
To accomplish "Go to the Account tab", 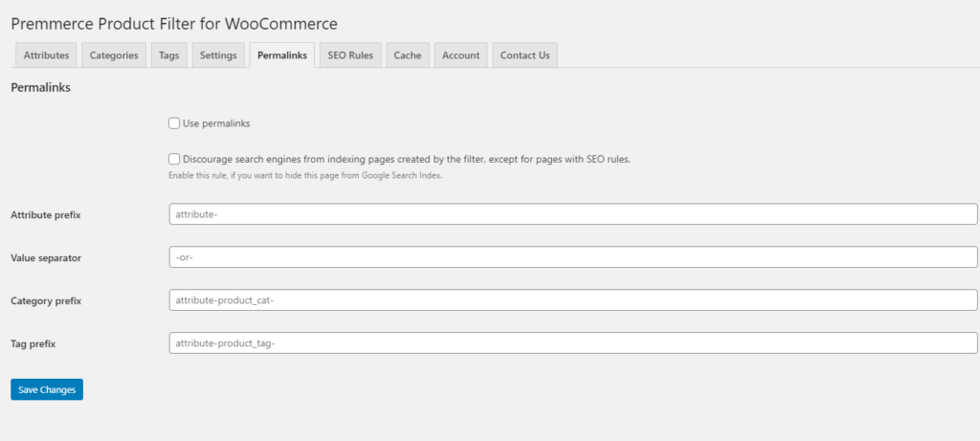I will [x=460, y=55].
